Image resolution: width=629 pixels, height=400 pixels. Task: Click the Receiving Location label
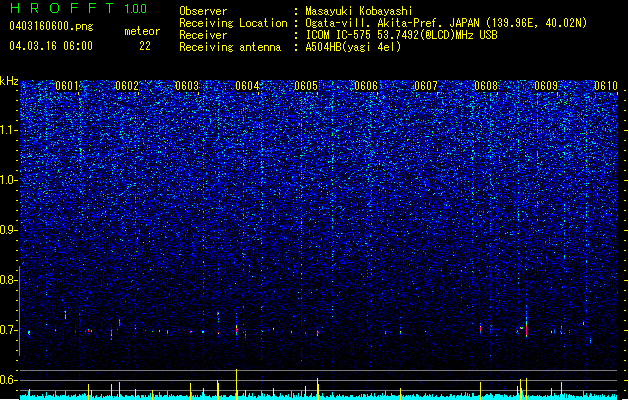(233, 23)
